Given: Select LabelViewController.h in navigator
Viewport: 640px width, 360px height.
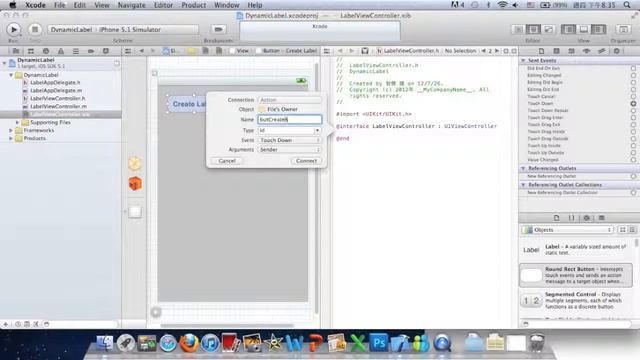Looking at the screenshot, I should coord(58,98).
